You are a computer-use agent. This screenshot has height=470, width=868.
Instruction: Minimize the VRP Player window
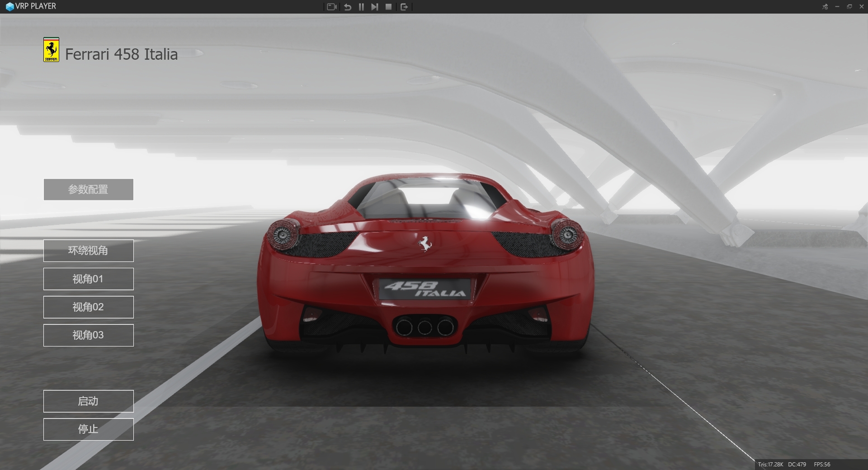point(837,6)
